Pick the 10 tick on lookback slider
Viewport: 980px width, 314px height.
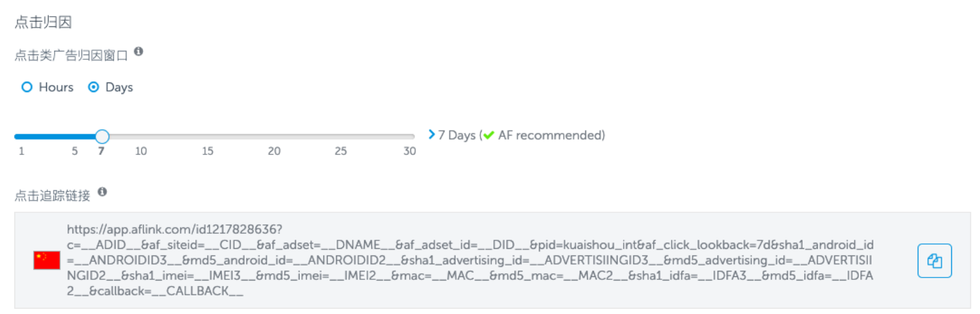coord(141,151)
